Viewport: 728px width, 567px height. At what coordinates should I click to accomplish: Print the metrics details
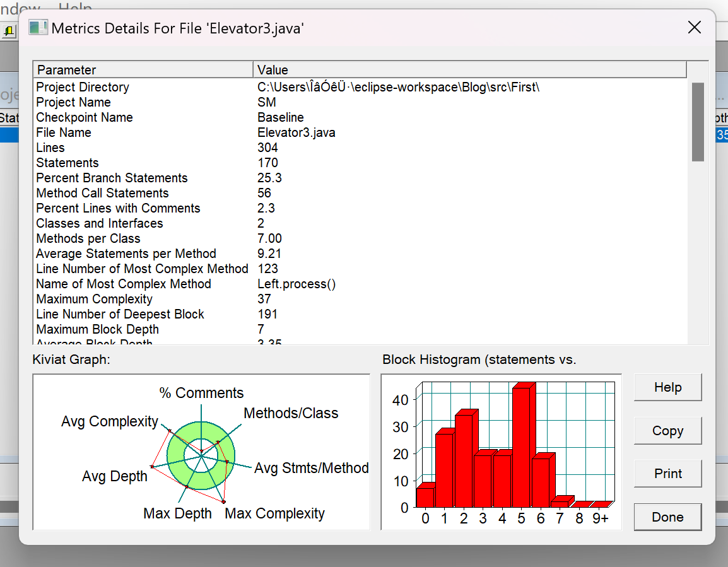[x=667, y=474]
